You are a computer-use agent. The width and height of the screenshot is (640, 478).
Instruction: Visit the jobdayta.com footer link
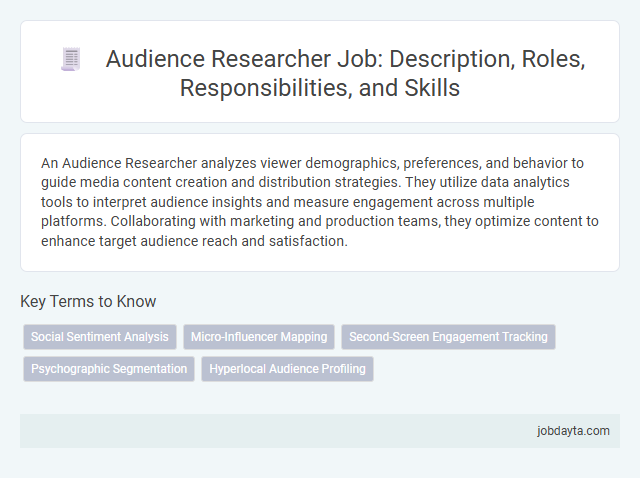point(573,431)
